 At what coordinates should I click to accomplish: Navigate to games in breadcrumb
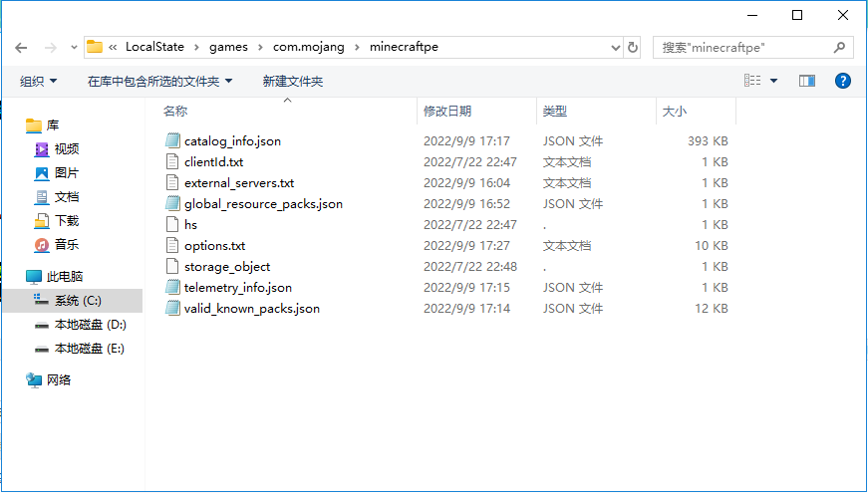point(228,47)
